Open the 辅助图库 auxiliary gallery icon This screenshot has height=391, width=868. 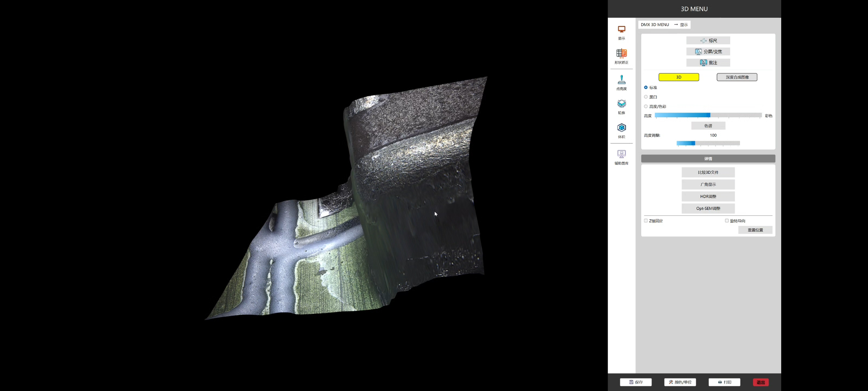621,156
